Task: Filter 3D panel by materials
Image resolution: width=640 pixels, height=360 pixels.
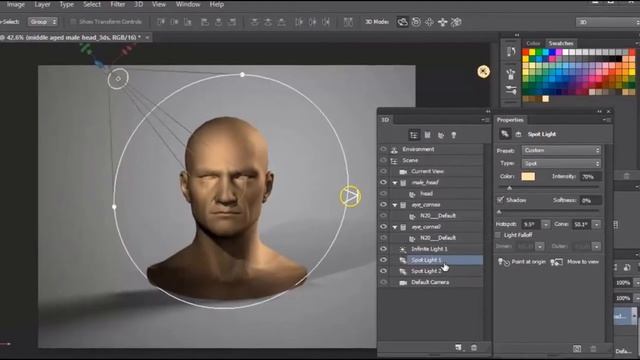Action: pos(441,135)
